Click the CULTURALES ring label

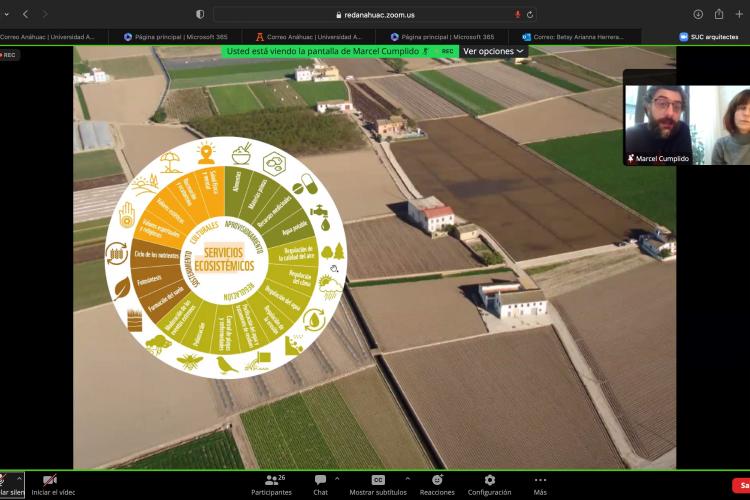pos(204,231)
